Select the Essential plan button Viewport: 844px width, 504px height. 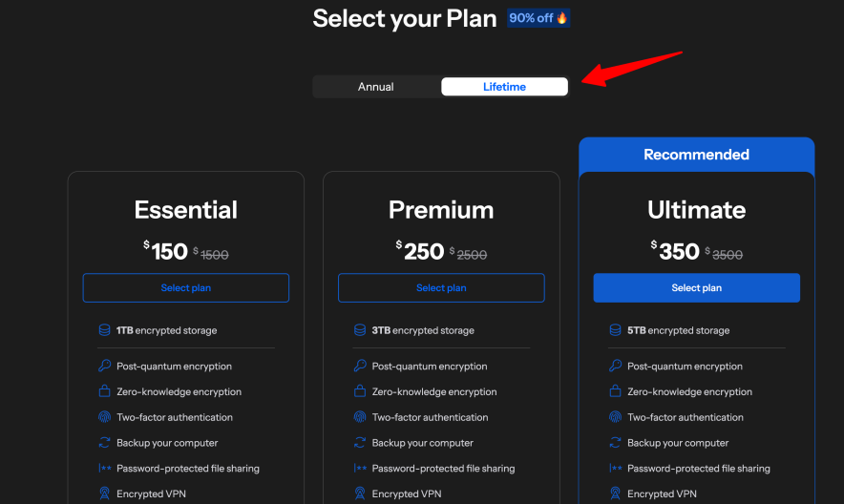click(186, 288)
